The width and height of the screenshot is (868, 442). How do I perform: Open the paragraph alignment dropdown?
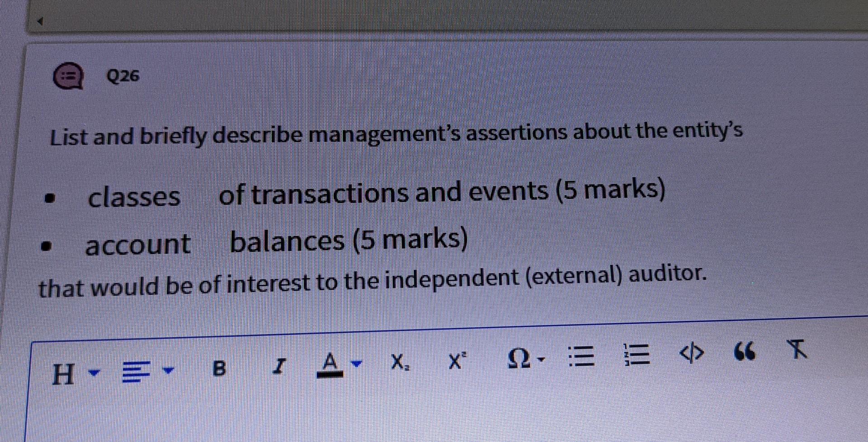click(x=137, y=371)
